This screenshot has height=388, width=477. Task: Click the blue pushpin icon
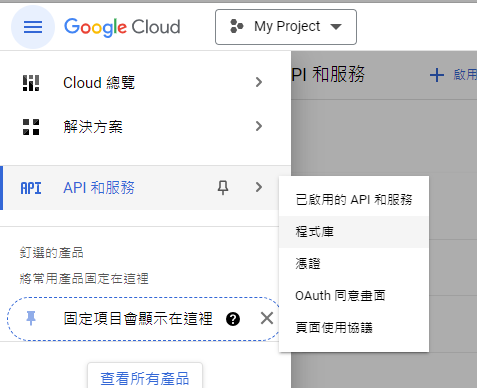click(x=31, y=318)
